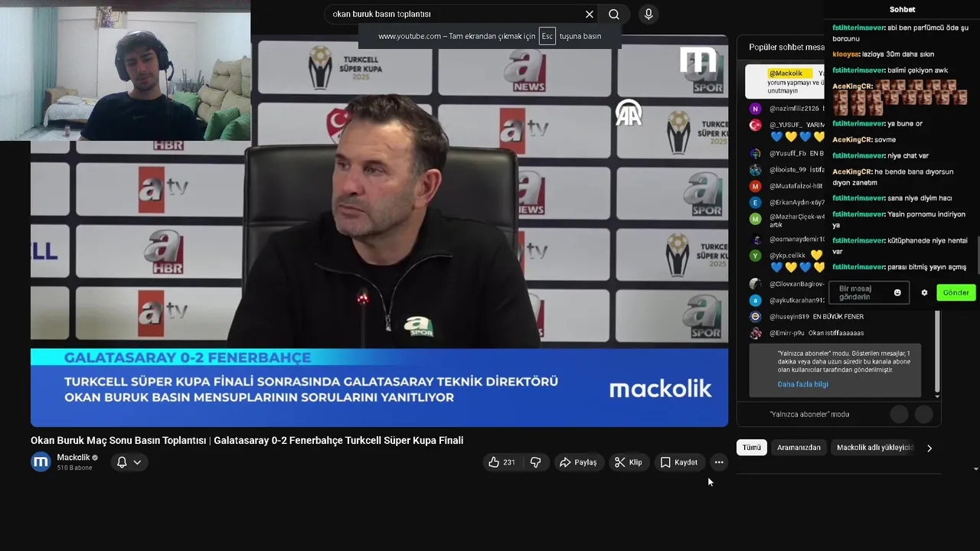Open the Mackolik channel avatar
This screenshot has width=980, height=551.
pos(41,461)
